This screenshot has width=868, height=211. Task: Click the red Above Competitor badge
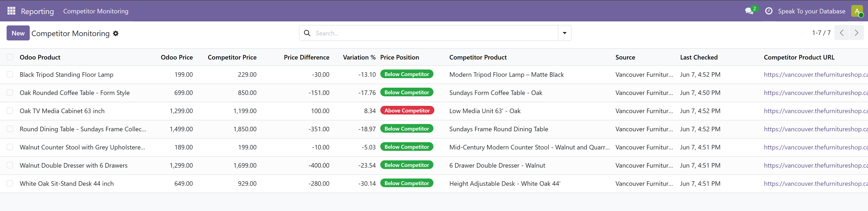click(407, 111)
